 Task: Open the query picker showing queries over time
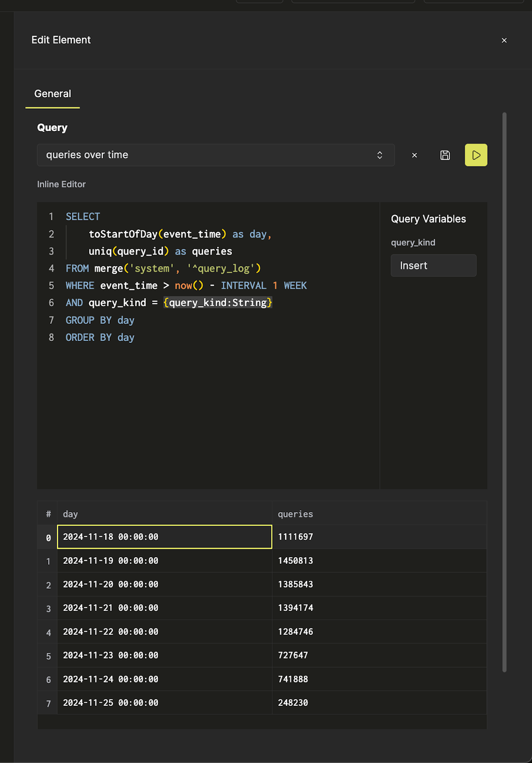pos(215,155)
